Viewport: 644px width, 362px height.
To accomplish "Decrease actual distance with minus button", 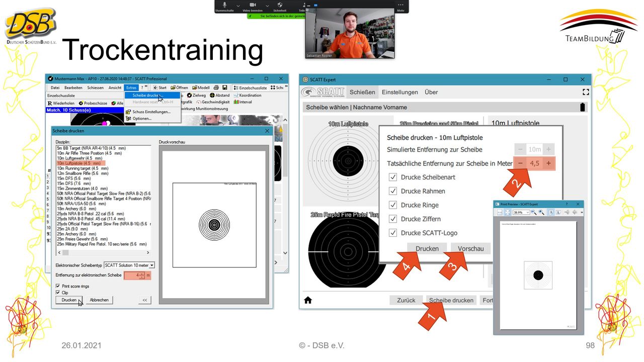I will click(520, 163).
